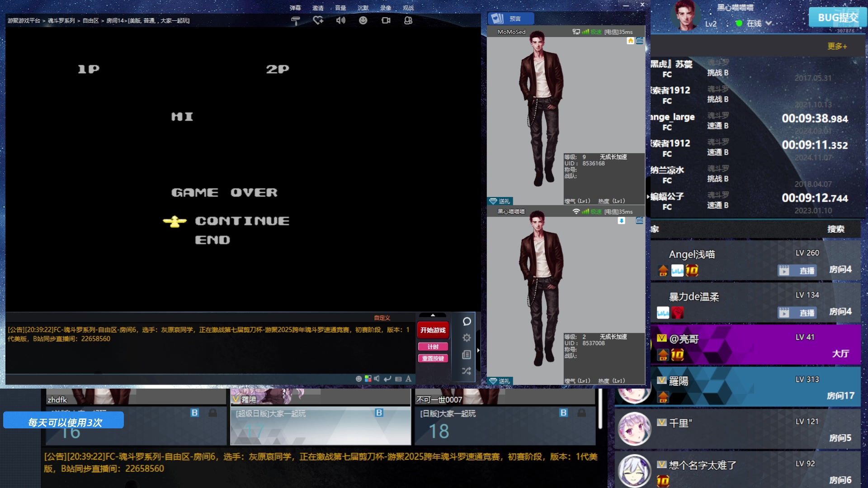This screenshot has height=488, width=868.
Task: Click lock icon on zhdfk room card
Action: click(x=212, y=413)
